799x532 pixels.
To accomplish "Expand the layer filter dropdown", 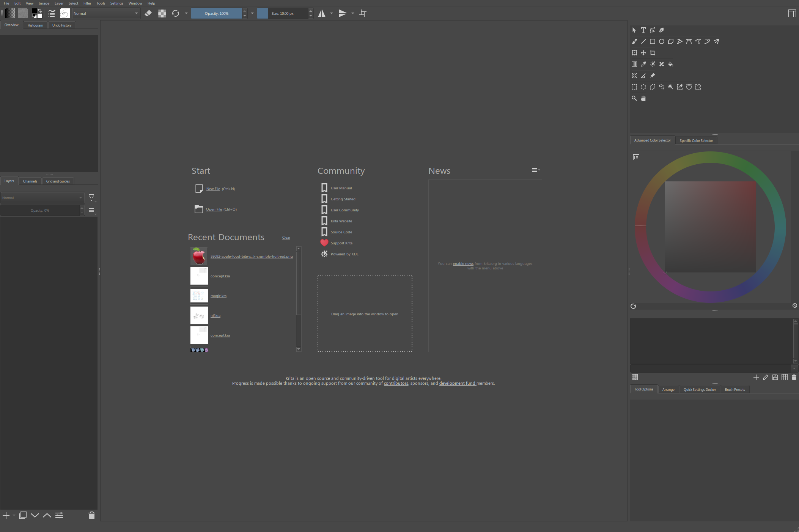I will (92, 198).
